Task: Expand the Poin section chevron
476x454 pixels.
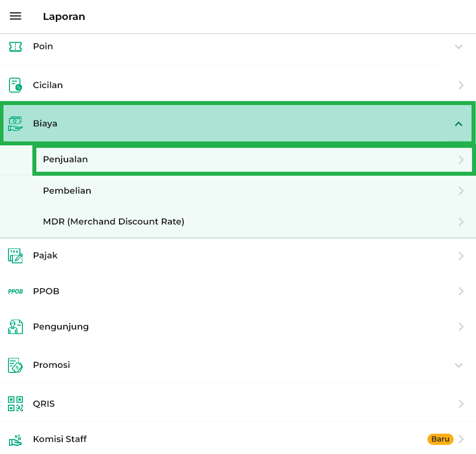Action: pyautogui.click(x=459, y=47)
